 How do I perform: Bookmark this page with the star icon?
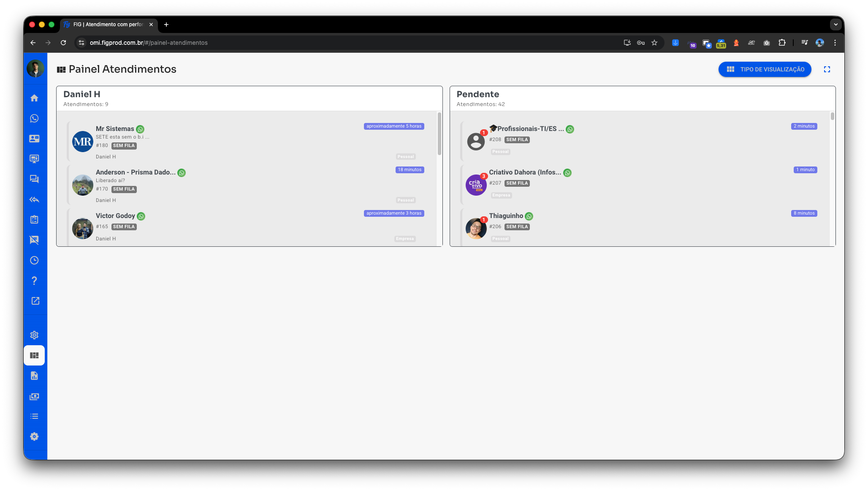tap(654, 43)
